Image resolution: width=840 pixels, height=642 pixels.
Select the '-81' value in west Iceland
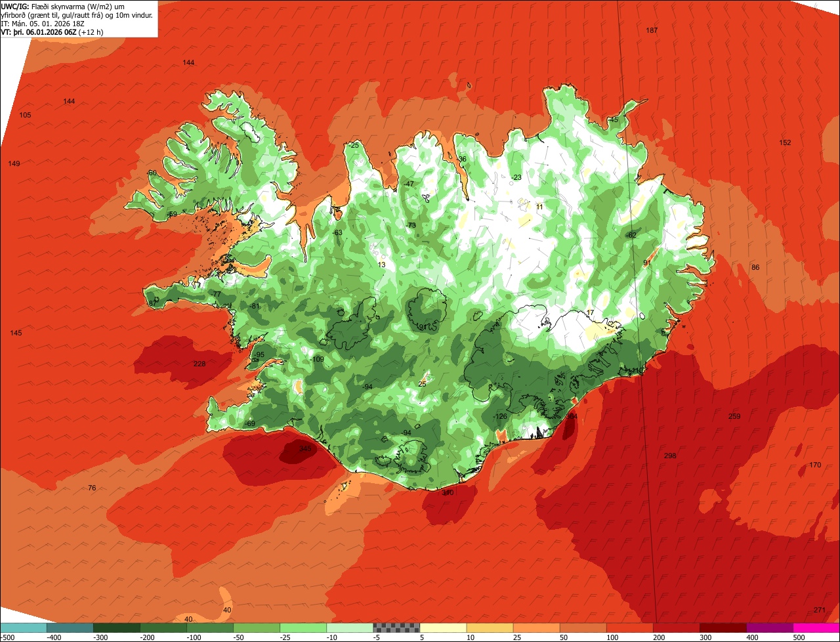click(x=255, y=307)
